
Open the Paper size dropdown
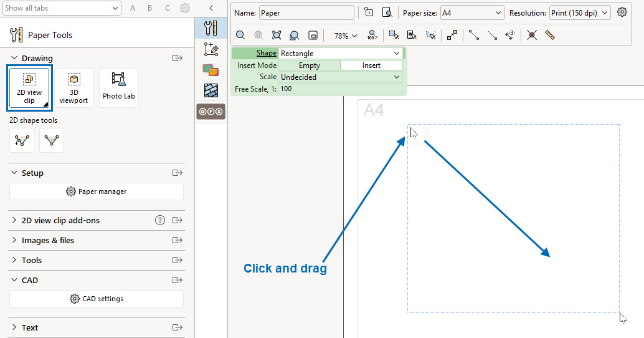tap(472, 12)
